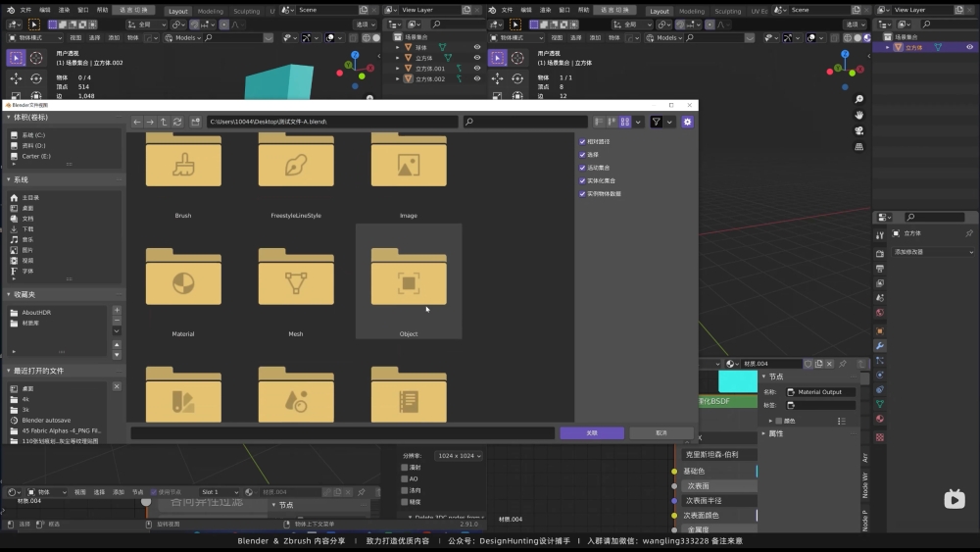Clear recent files with the X button
The image size is (980, 552).
[117, 387]
